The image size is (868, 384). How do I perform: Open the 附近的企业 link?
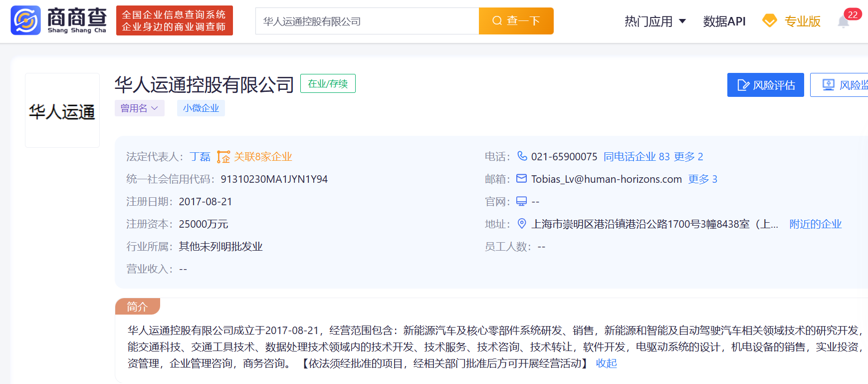pyautogui.click(x=816, y=224)
